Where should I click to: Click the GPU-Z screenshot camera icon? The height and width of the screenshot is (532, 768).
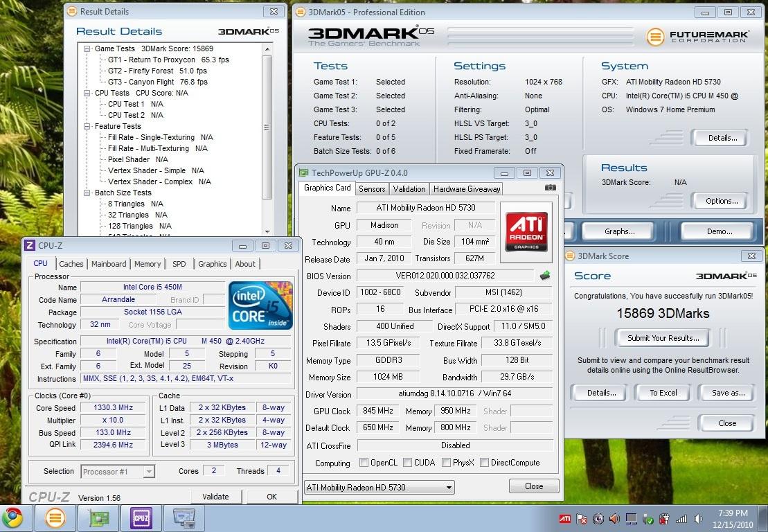pyautogui.click(x=550, y=188)
